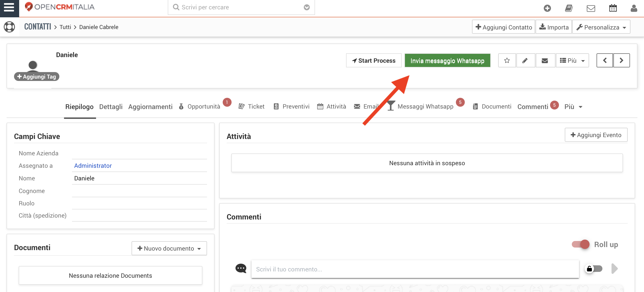Open the Opportunità tab
Image resolution: width=644 pixels, height=292 pixels.
click(200, 106)
